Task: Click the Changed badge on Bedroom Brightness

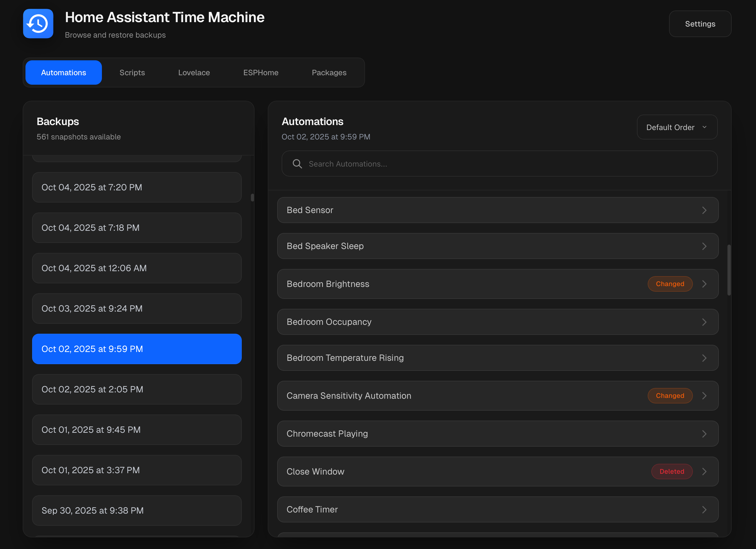Action: coord(670,284)
